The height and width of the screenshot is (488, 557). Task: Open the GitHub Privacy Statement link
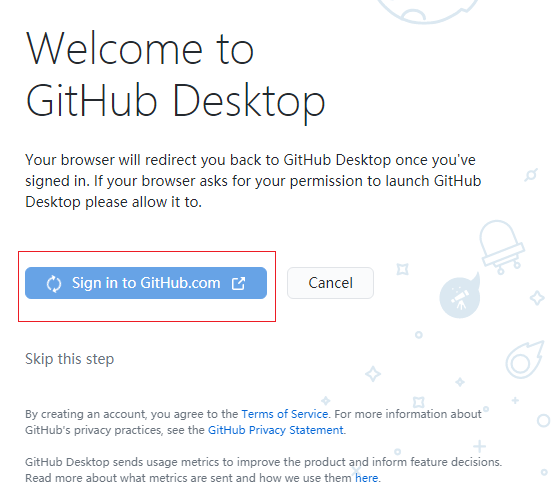276,430
